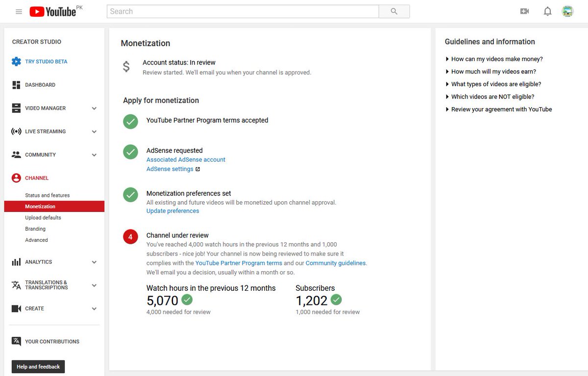Image resolution: width=588 pixels, height=376 pixels.
Task: Expand the Community section chevron
Action: click(x=94, y=155)
